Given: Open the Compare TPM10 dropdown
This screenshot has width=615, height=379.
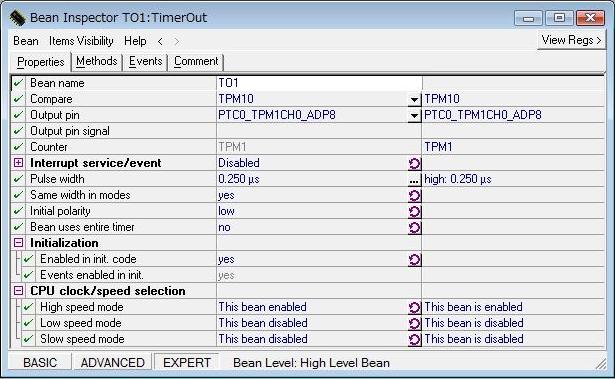Looking at the screenshot, I should click(x=414, y=100).
